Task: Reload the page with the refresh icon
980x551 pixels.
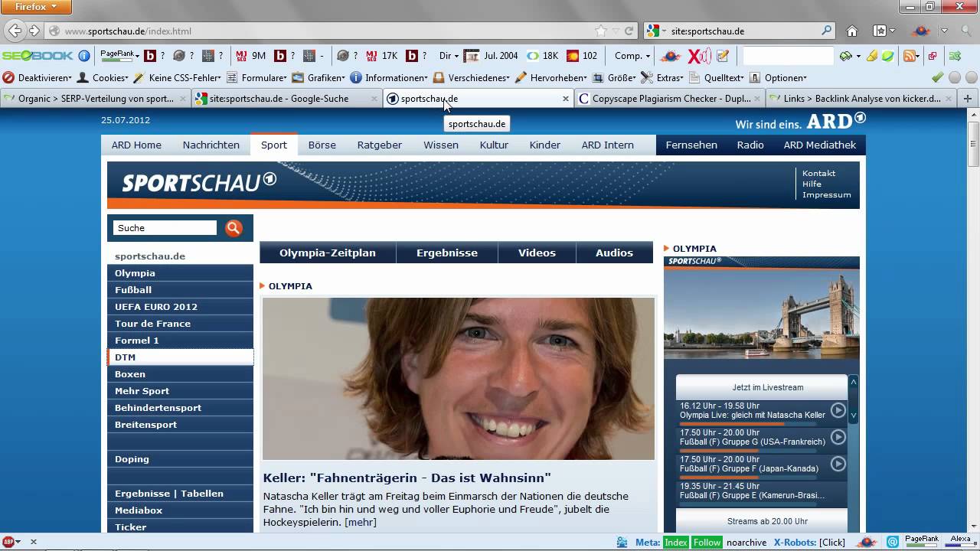Action: point(629,31)
